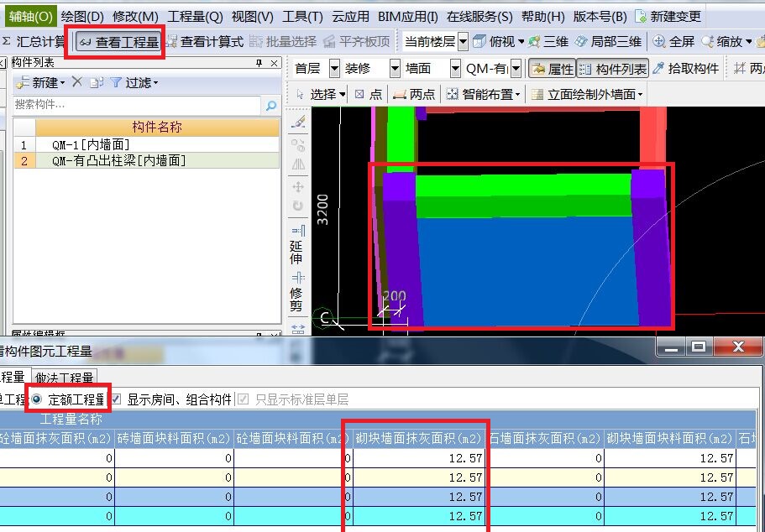Click the brush icon in vertical toolbar
765x532 pixels.
click(298, 122)
